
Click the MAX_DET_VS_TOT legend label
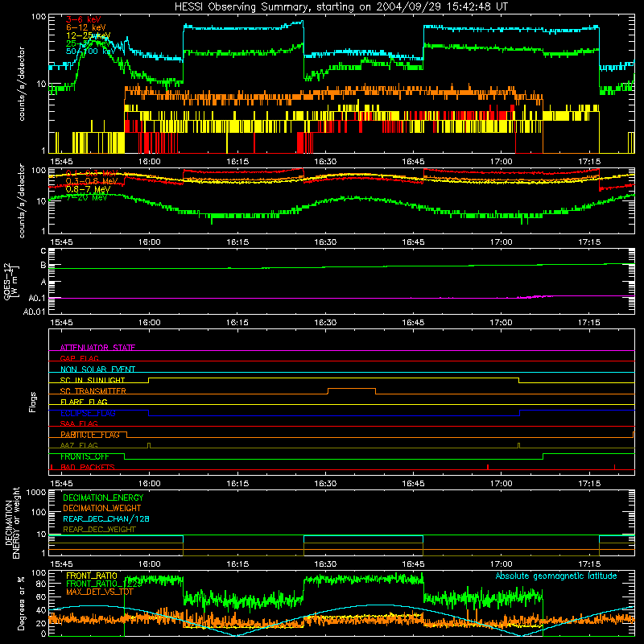coord(100,592)
